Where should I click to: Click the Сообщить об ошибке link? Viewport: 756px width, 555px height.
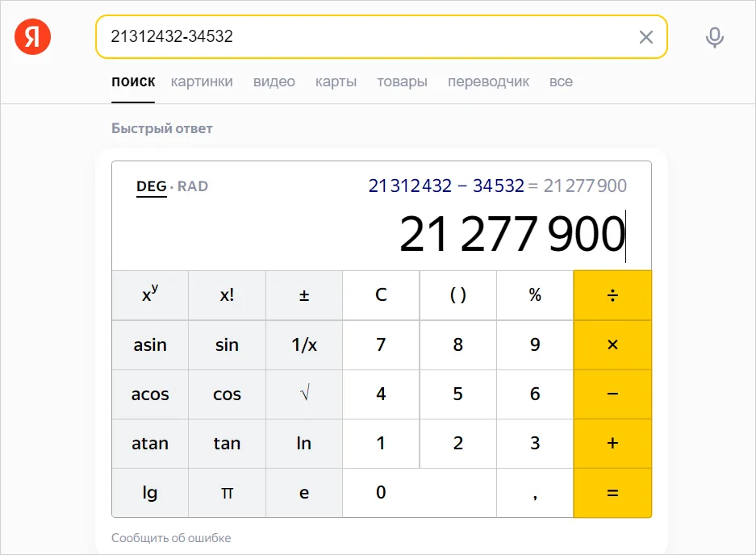coord(171,538)
